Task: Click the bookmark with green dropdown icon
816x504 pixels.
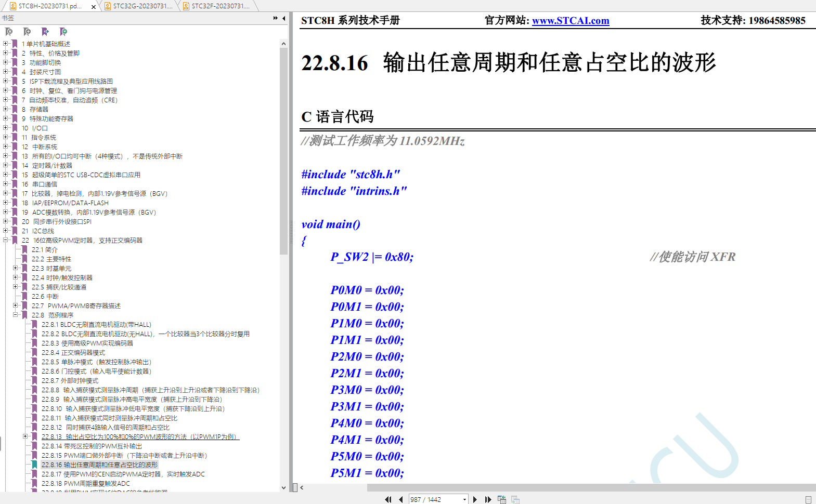Action: click(x=63, y=32)
